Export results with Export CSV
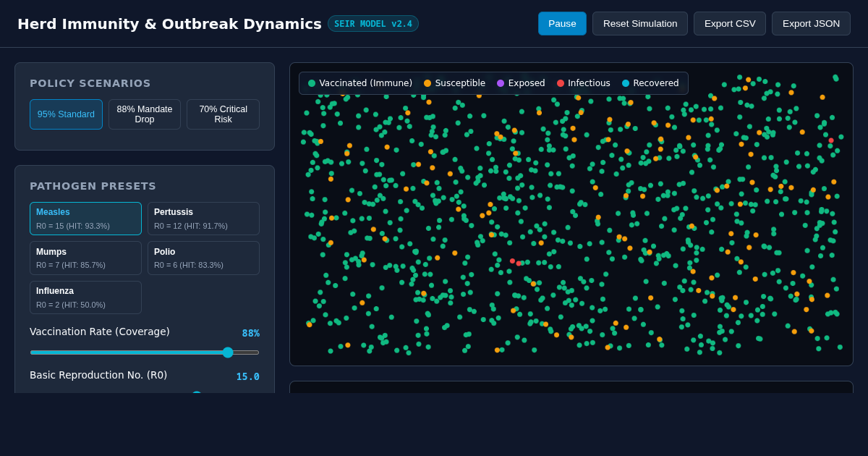 pos(730,23)
